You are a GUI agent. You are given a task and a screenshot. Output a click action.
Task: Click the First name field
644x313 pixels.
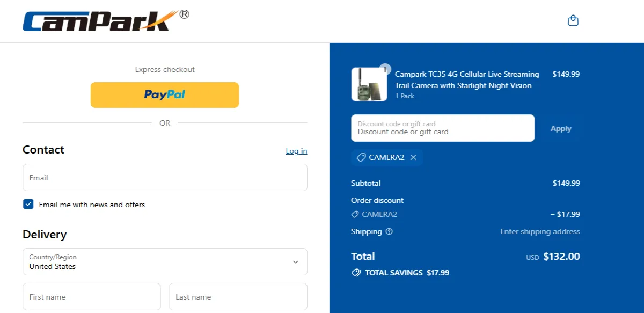91,296
